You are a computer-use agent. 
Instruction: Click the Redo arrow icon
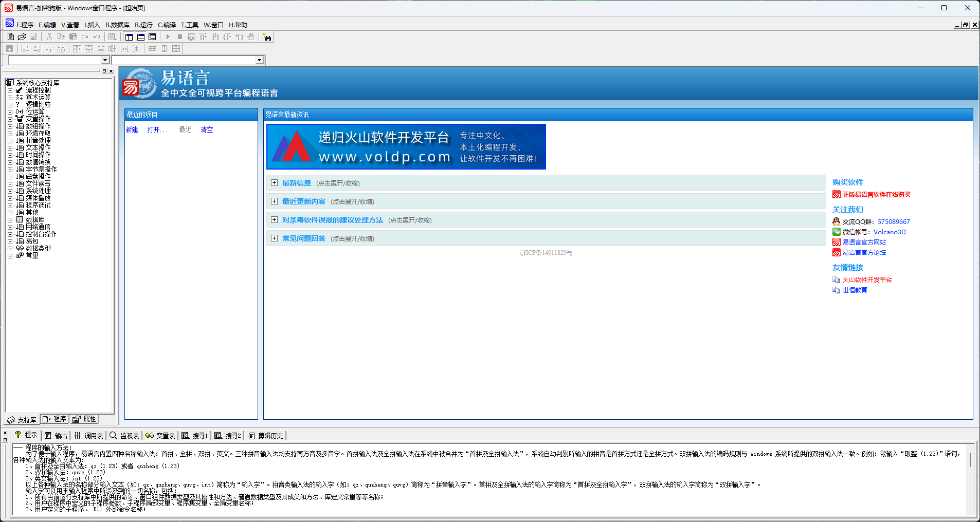pos(85,37)
